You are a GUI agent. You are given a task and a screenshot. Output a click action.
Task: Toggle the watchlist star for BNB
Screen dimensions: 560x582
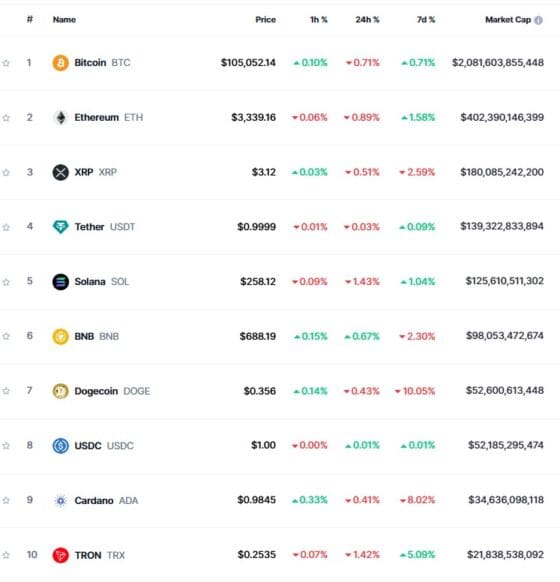[6, 336]
